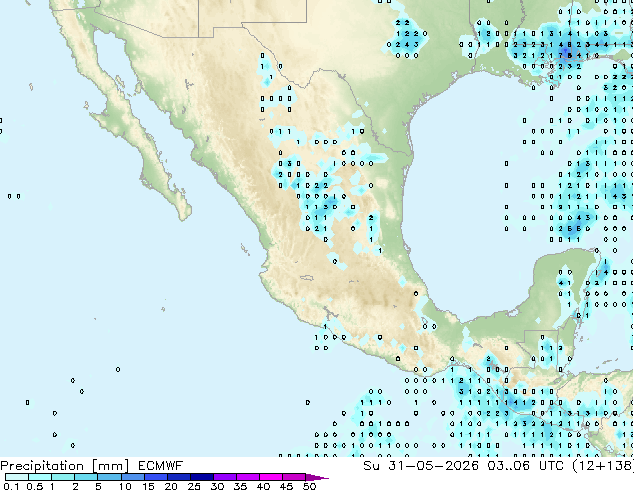Click the 0.1–0.5 mm legend color box
Screen dimensions: 634x490
[17, 477]
